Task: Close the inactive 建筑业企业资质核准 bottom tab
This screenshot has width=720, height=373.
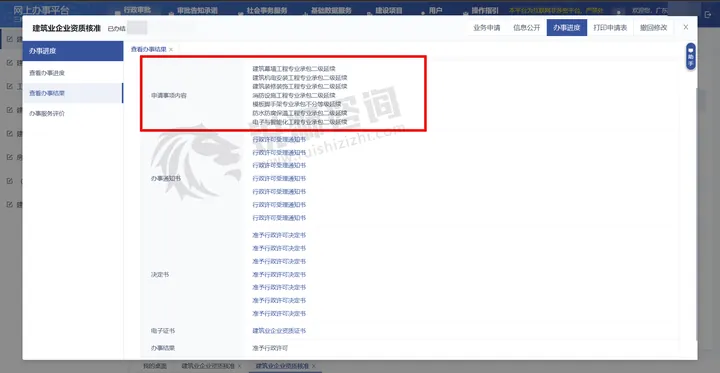Action: click(239, 366)
